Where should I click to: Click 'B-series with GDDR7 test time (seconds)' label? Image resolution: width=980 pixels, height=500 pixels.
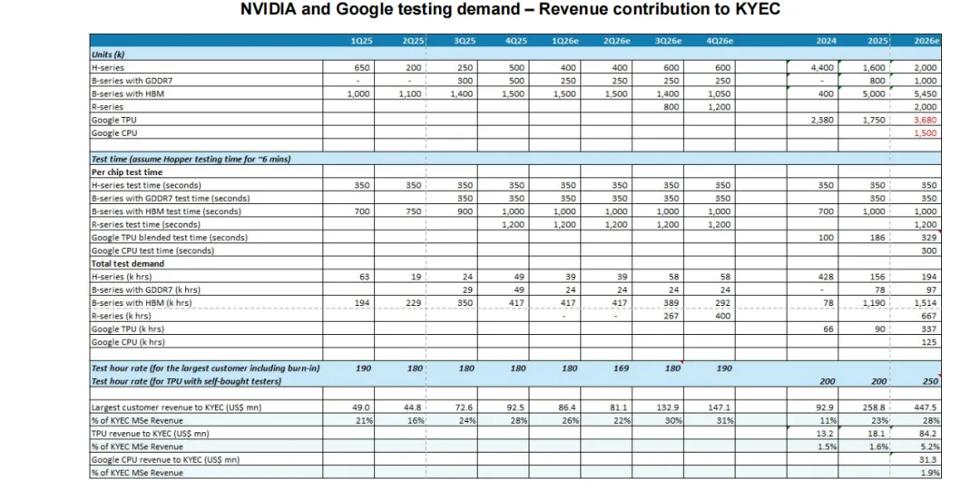tap(171, 198)
